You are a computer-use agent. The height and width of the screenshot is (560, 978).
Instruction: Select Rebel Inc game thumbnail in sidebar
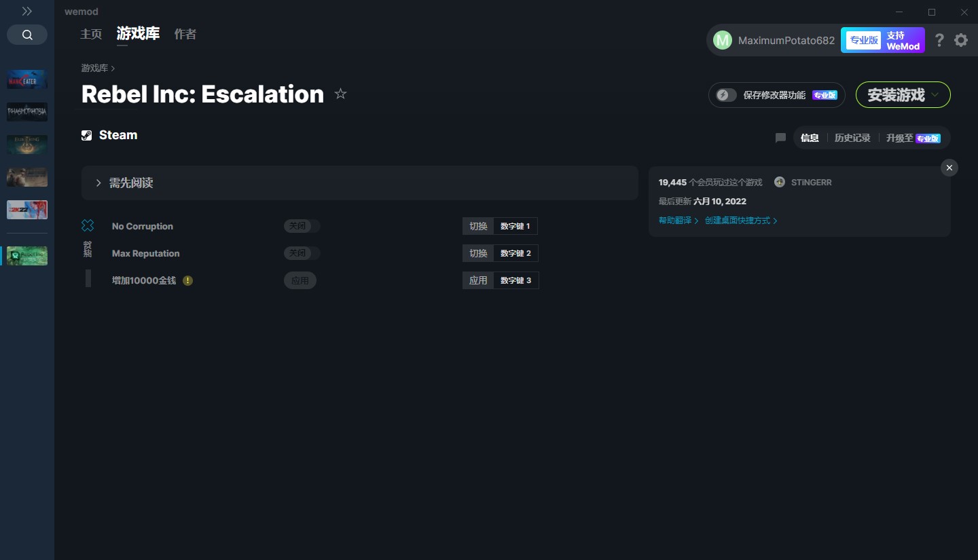(x=27, y=256)
